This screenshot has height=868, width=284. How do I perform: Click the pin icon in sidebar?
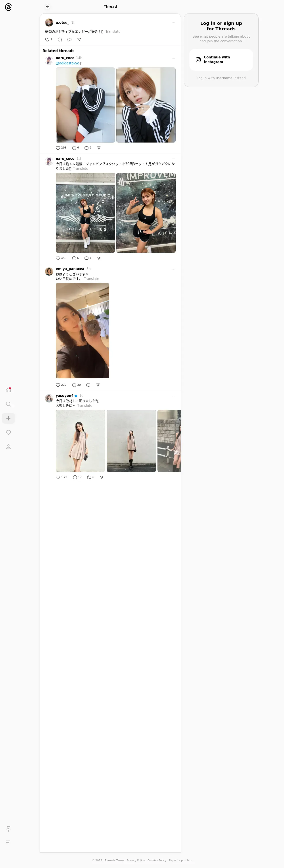point(8,829)
